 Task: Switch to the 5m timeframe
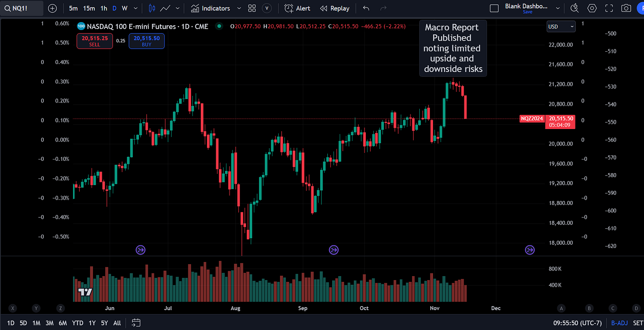click(73, 8)
